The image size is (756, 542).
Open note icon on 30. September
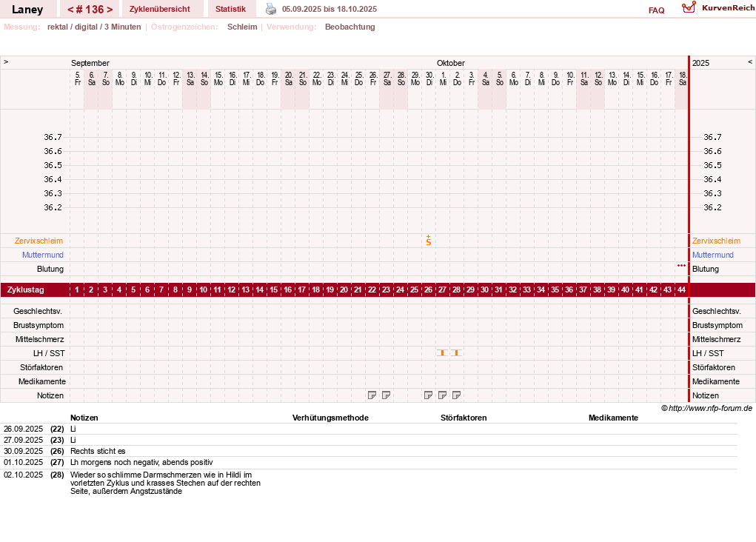pos(428,395)
